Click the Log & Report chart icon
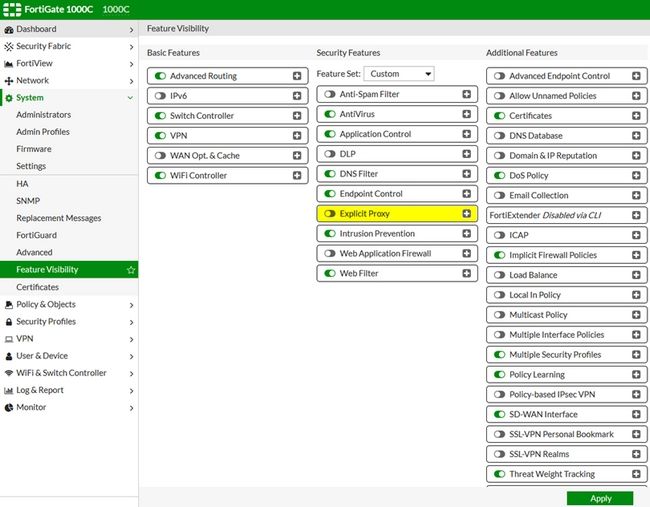 (9, 391)
